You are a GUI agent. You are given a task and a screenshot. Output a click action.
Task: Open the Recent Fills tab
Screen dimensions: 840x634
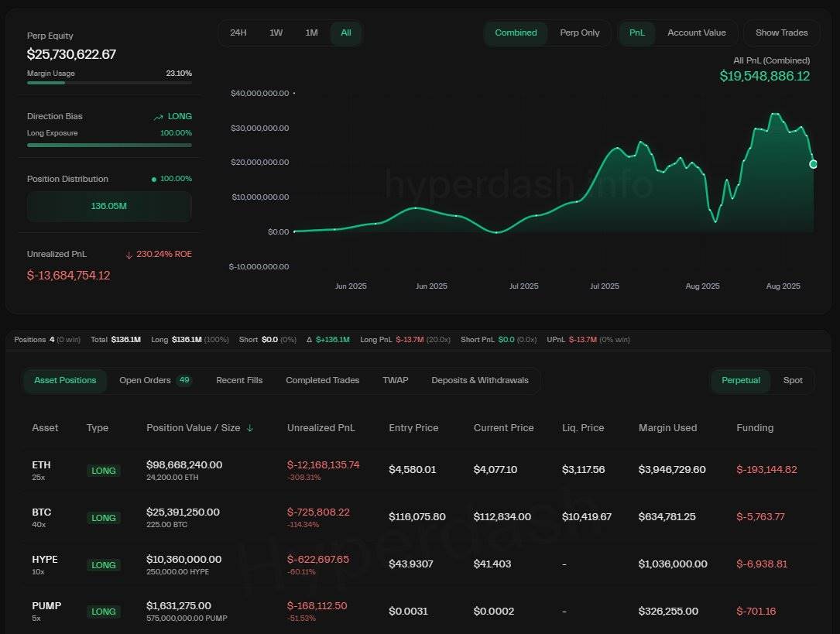coord(239,380)
